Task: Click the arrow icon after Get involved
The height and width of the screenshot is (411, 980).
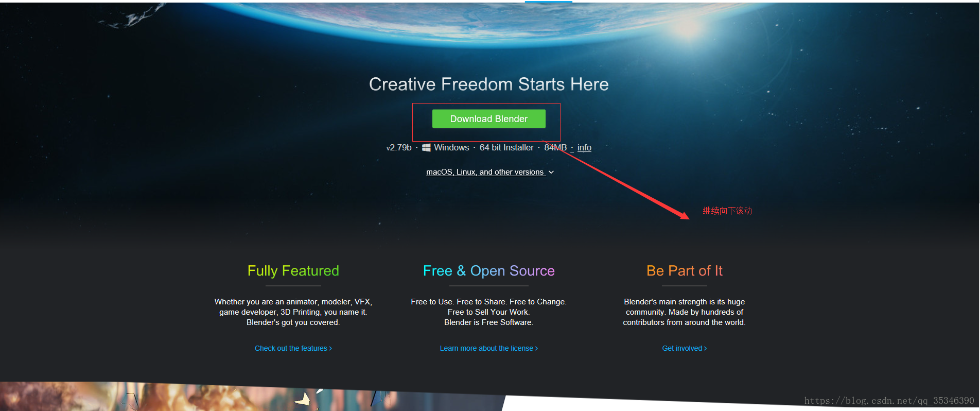Action: click(705, 349)
